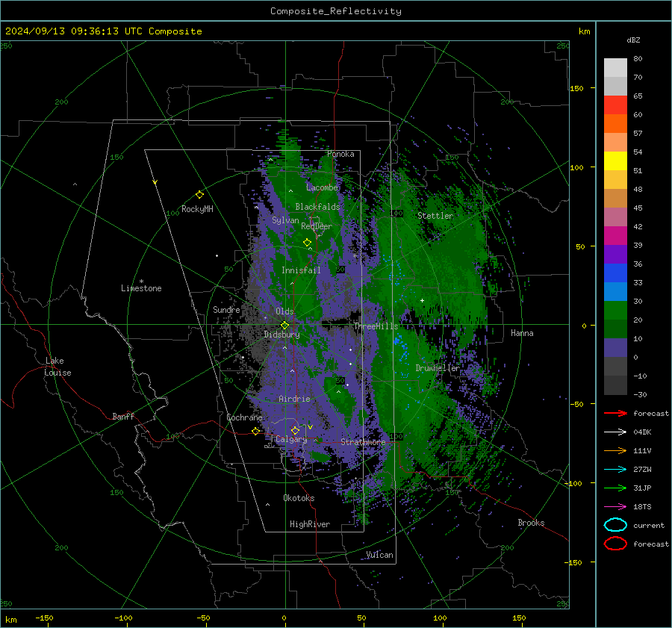Click the Sundre town label
The width and height of the screenshot is (672, 628).
point(226,310)
